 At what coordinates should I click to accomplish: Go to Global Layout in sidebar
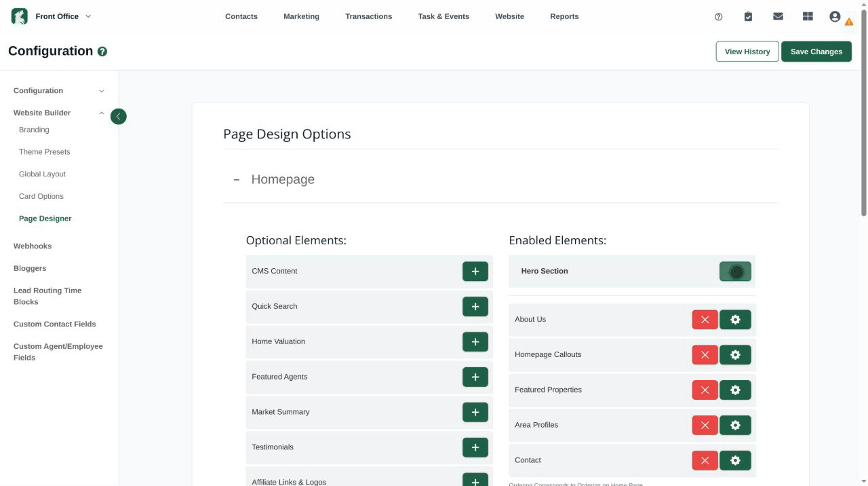(42, 174)
